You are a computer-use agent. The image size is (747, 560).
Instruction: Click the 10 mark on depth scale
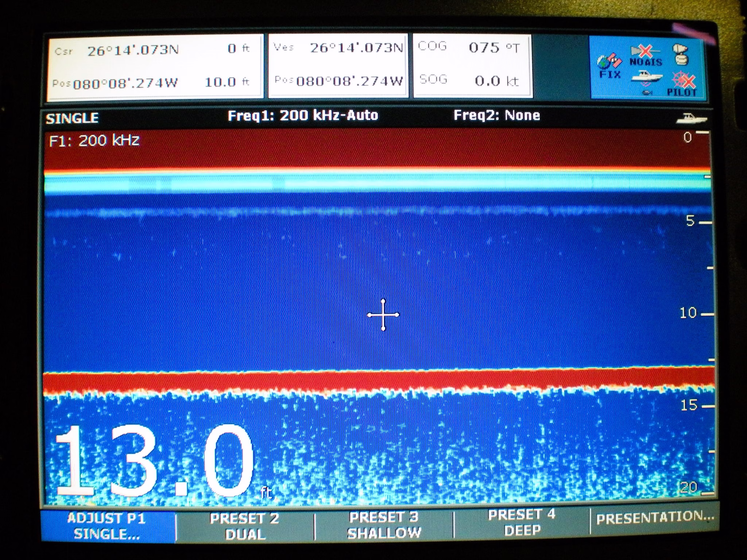[x=688, y=313]
